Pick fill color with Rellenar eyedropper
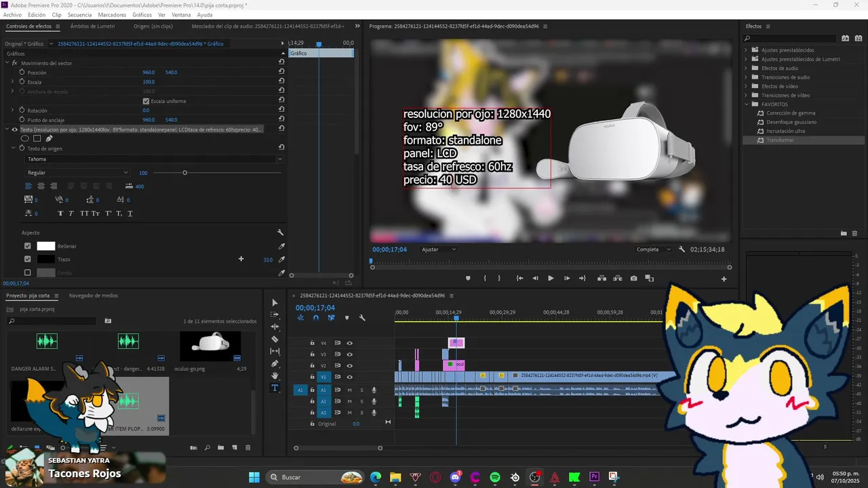The image size is (868, 488). [x=282, y=247]
